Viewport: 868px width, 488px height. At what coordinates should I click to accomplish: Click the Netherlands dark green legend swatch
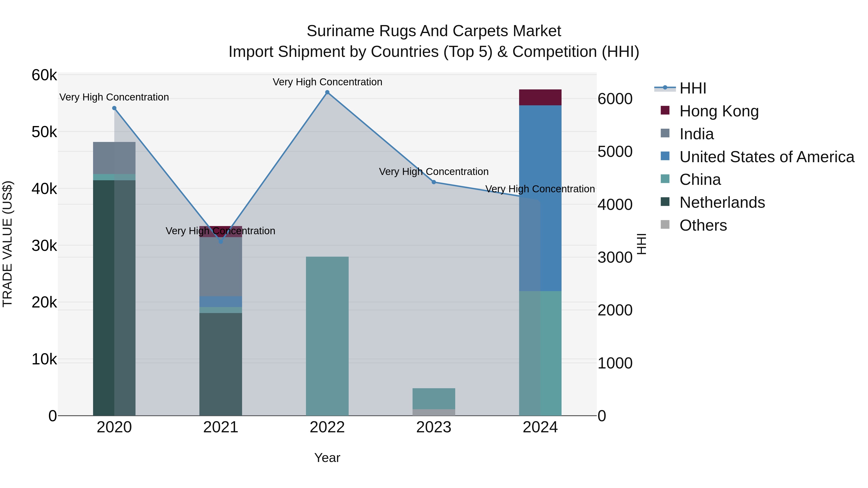click(x=665, y=201)
